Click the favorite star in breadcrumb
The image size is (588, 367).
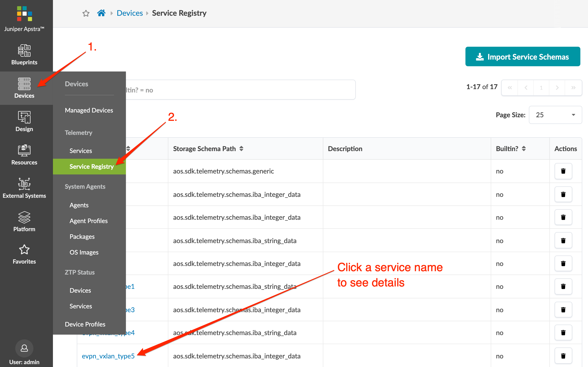click(86, 13)
